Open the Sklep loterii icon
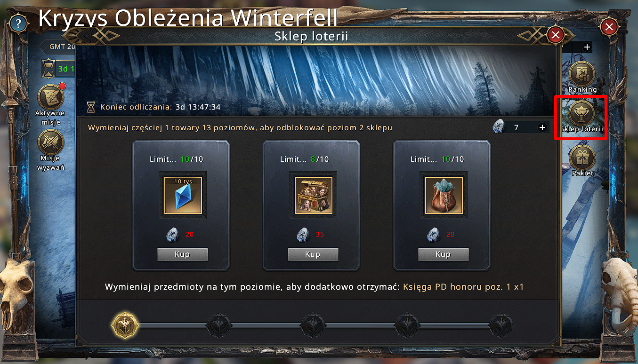Image resolution: width=638 pixels, height=364 pixels. click(x=582, y=113)
